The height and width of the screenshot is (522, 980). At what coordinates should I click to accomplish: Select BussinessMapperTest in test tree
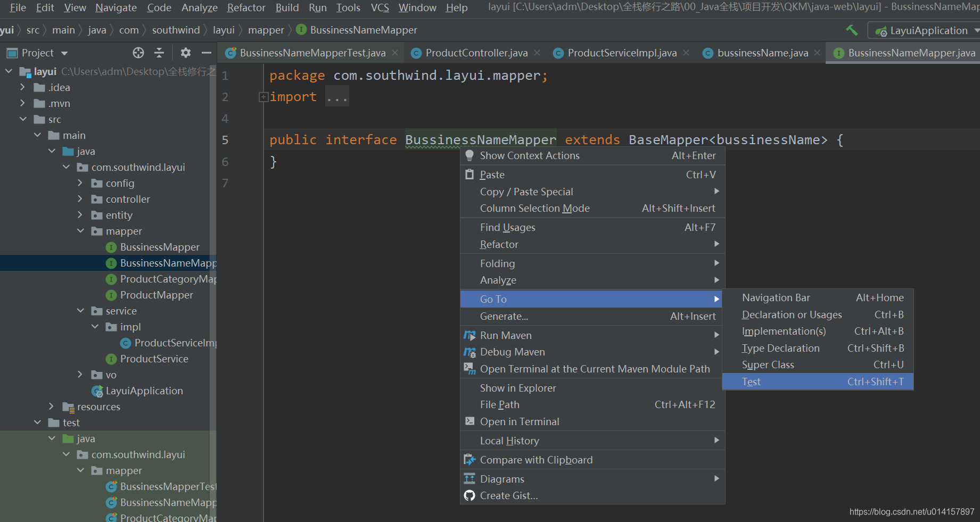tap(168, 487)
